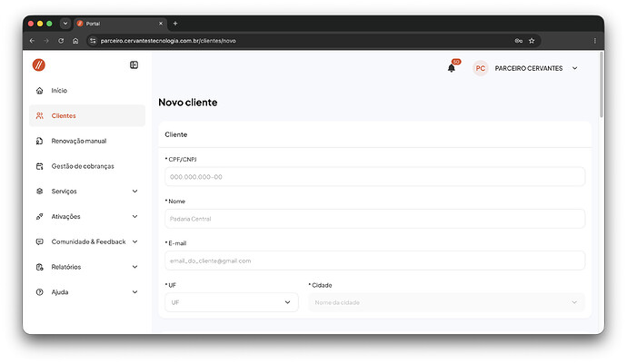
Task: Open the Serviços menu item
Action: 87,191
